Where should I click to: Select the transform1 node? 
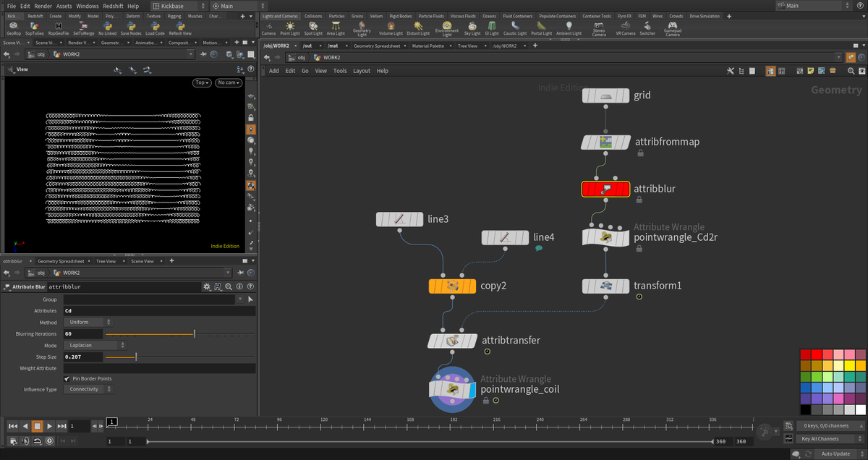[605, 286]
